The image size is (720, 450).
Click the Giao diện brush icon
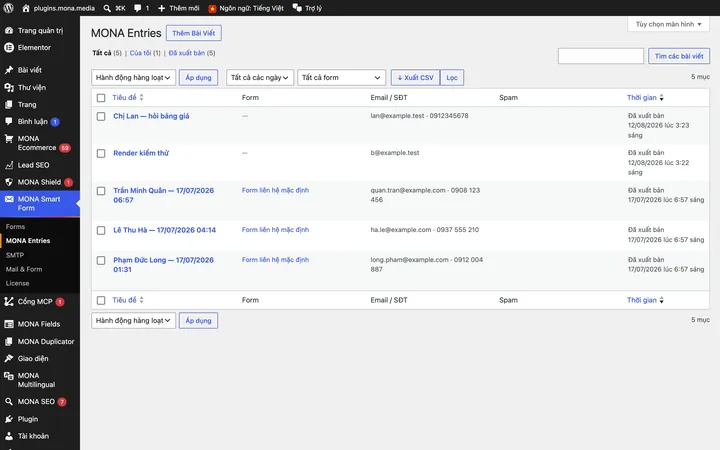point(9,358)
